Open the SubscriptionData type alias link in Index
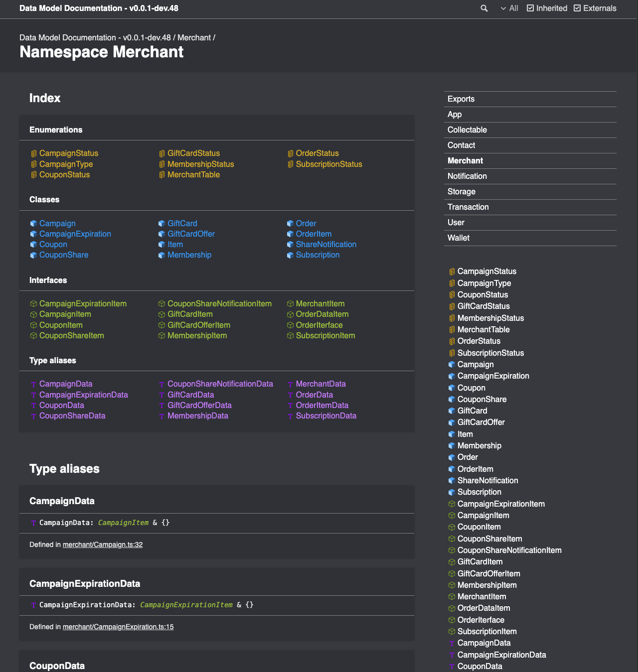This screenshot has height=672, width=638. tap(326, 416)
